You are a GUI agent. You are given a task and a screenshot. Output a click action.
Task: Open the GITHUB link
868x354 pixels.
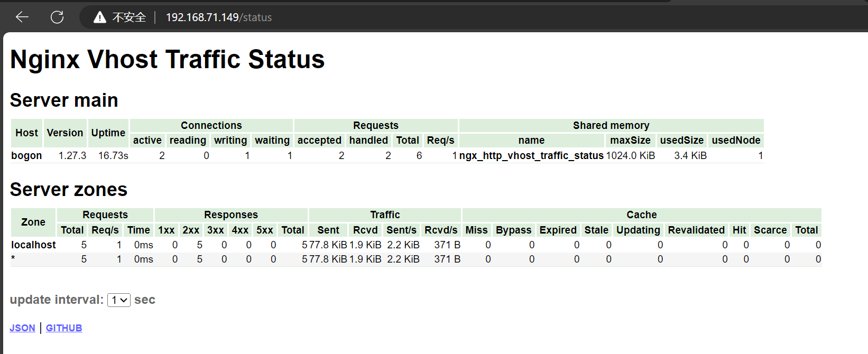point(64,328)
